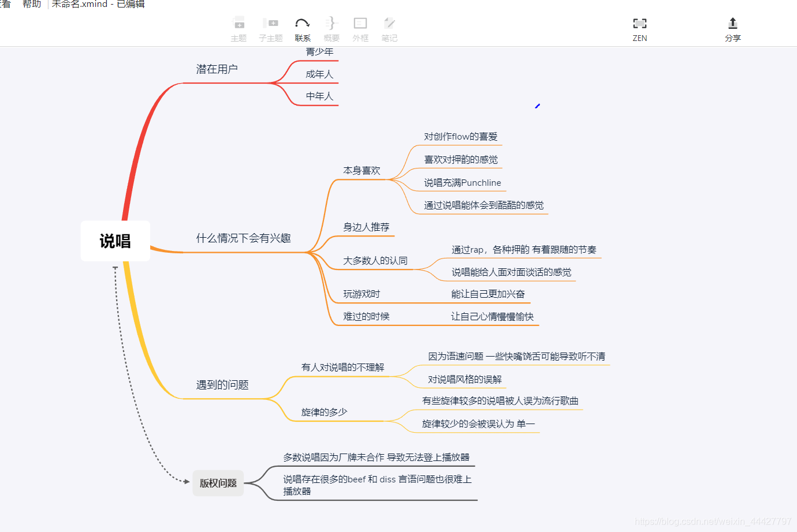Select the 难过的时候 subtopic

pos(366,317)
